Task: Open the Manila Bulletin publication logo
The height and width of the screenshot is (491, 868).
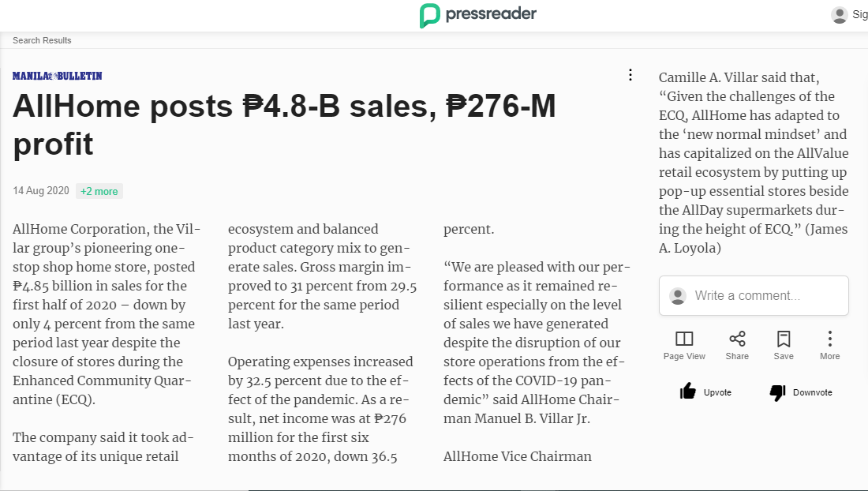Action: pos(57,76)
